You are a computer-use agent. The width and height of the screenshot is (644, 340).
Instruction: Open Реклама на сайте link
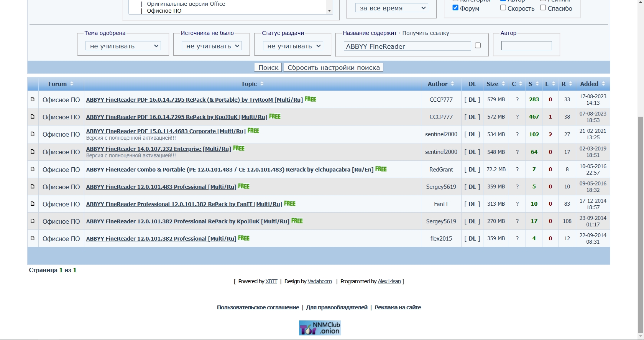398,307
